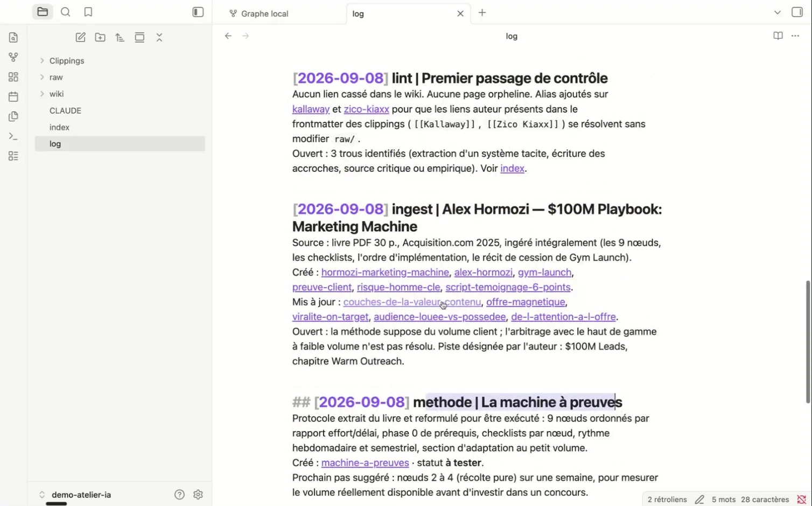Open templates ribbon icon

[13, 116]
